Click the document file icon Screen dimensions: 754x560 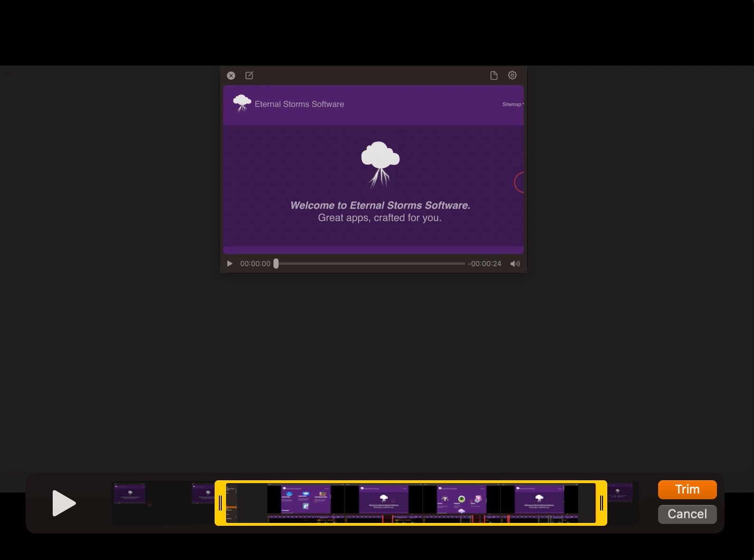[494, 75]
